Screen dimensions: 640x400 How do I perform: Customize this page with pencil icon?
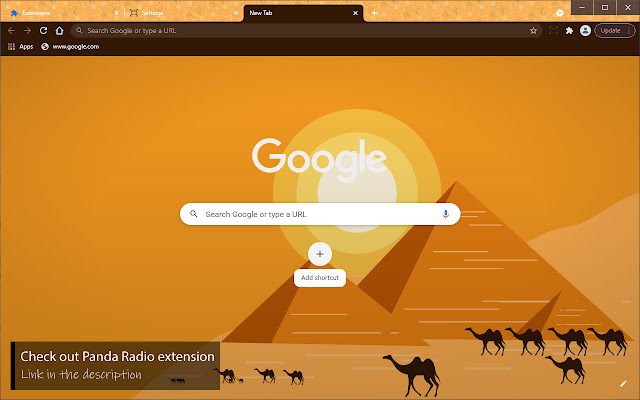coord(623,383)
